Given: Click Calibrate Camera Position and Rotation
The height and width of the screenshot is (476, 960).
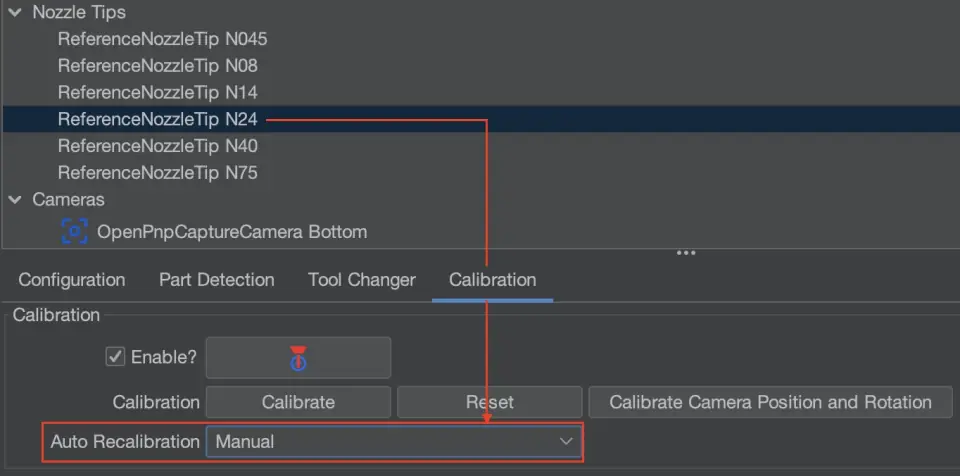Looking at the screenshot, I should (770, 402).
